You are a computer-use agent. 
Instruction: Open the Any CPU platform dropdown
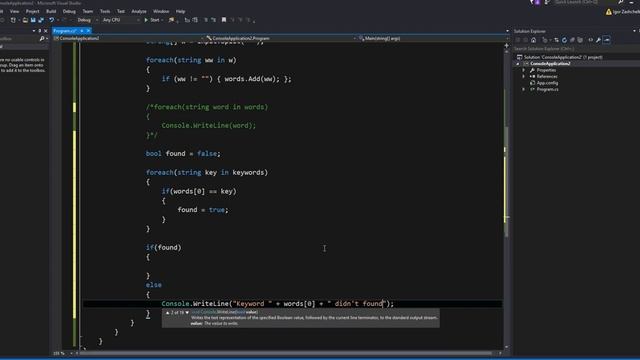pos(121,20)
